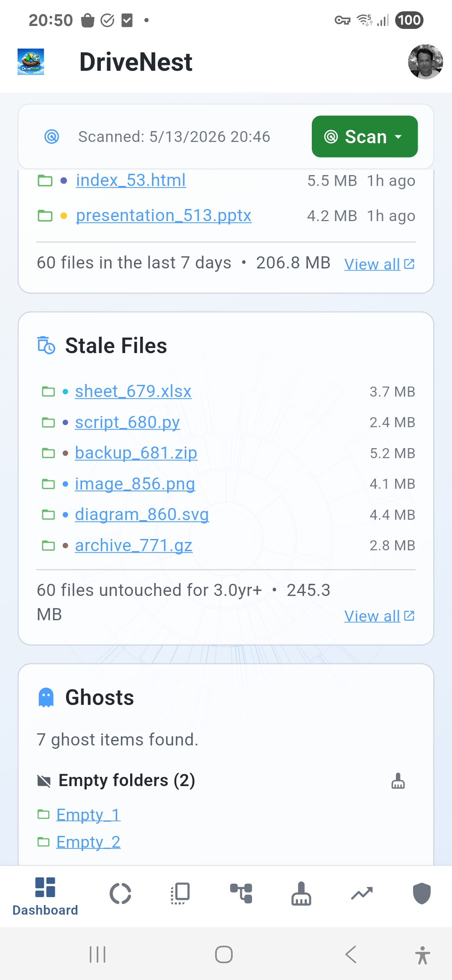Open backup_681.zip stale file

136,453
